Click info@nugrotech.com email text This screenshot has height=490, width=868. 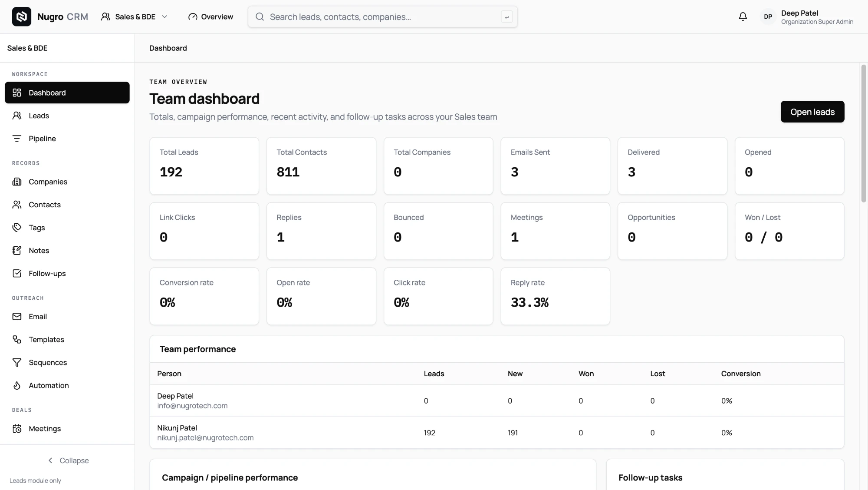tap(192, 406)
